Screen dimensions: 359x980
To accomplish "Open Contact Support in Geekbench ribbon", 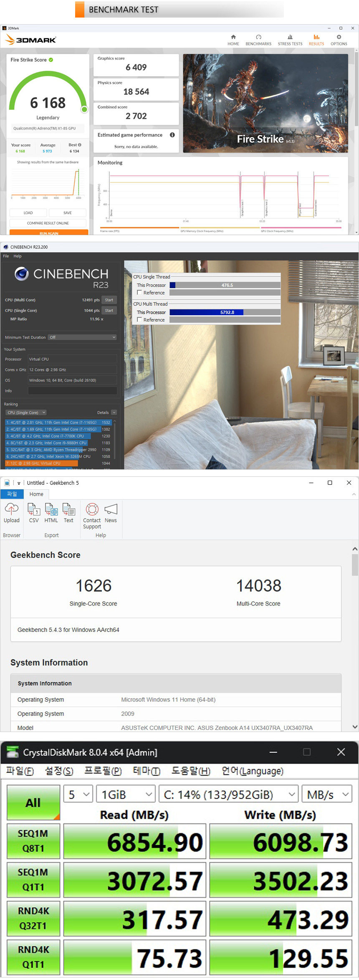I will tap(92, 516).
